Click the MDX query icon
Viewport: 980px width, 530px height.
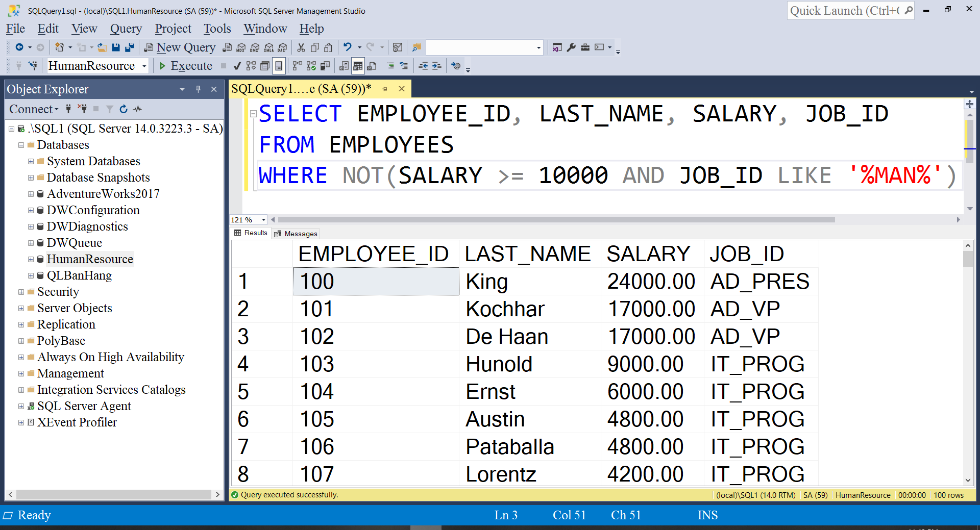coord(241,47)
